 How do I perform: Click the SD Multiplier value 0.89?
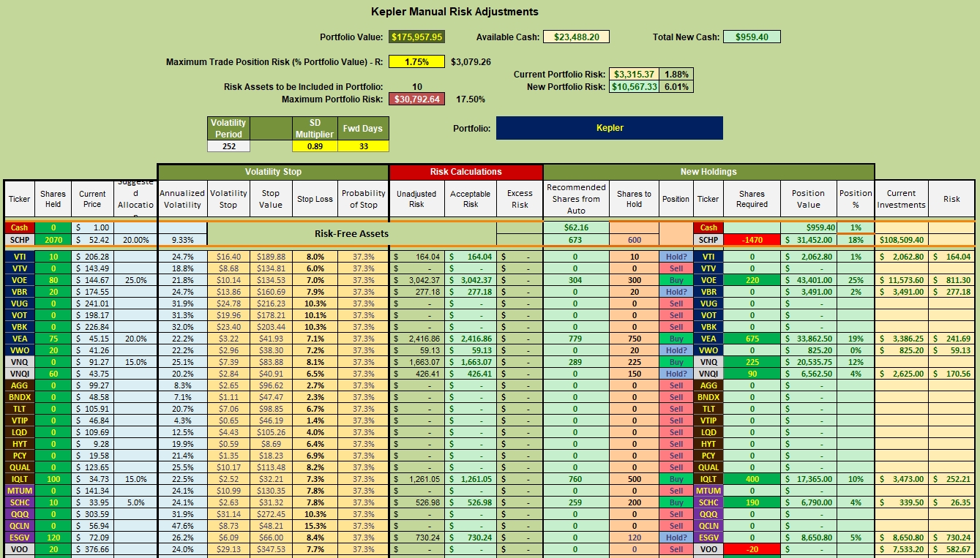(x=314, y=146)
